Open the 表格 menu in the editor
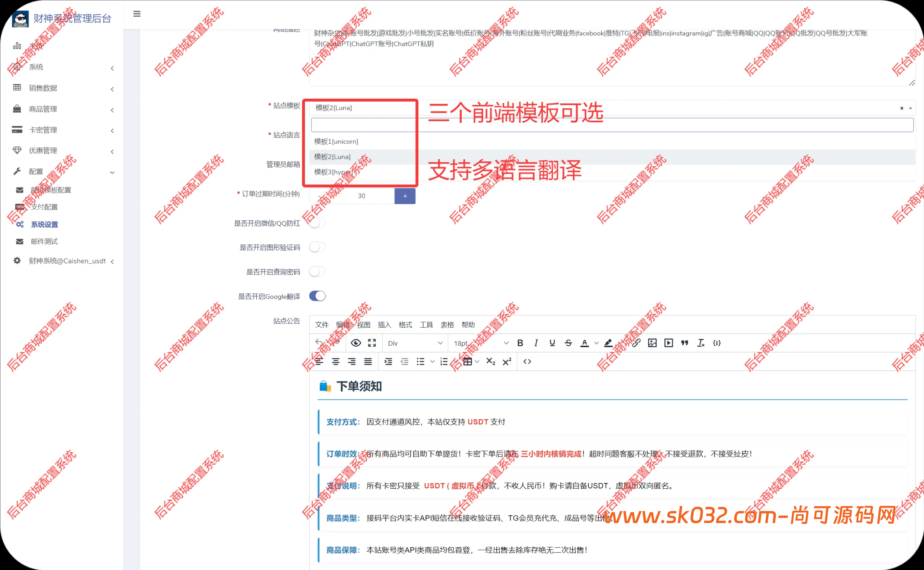 tap(447, 325)
